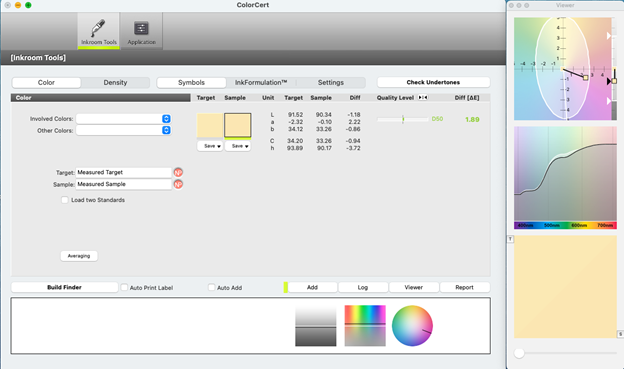624x369 pixels.
Task: Open Save dropdown under Target swatch
Action: pos(210,146)
